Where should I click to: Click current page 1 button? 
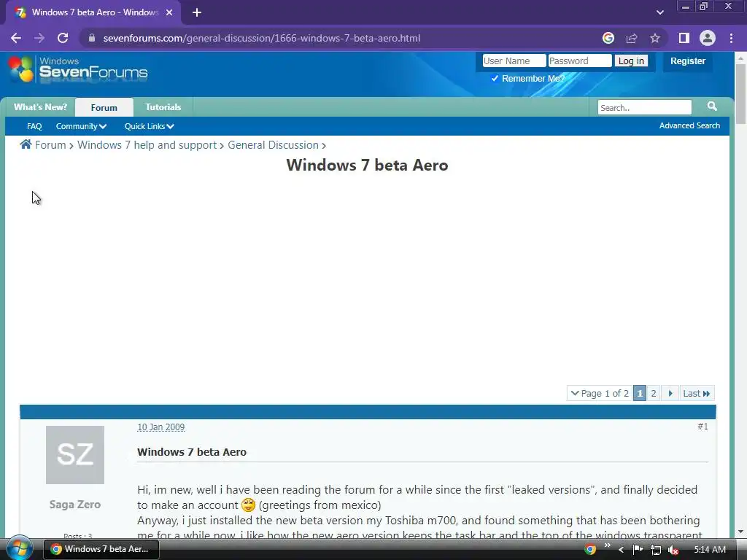[x=640, y=393]
